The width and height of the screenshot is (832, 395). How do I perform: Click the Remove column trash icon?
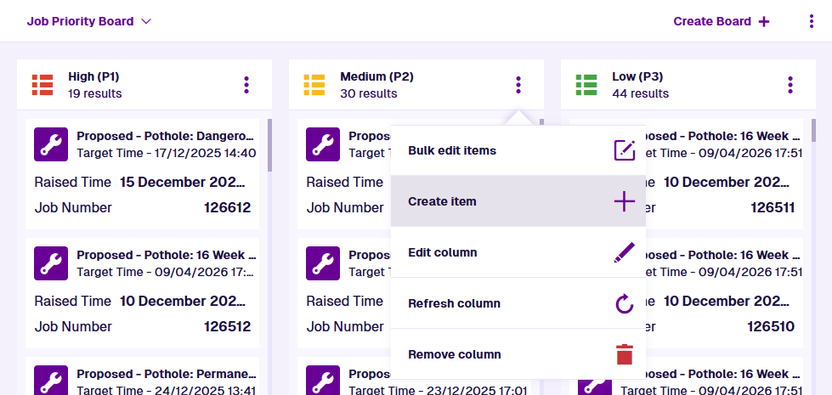625,354
